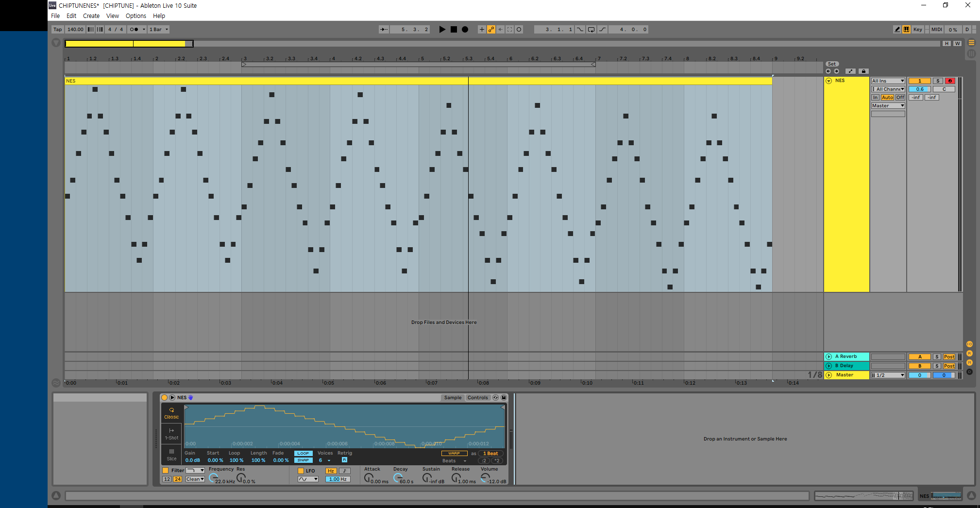Click the Re-Enable Automation arrow icon
Image resolution: width=980 pixels, height=508 pixels.
[500, 30]
